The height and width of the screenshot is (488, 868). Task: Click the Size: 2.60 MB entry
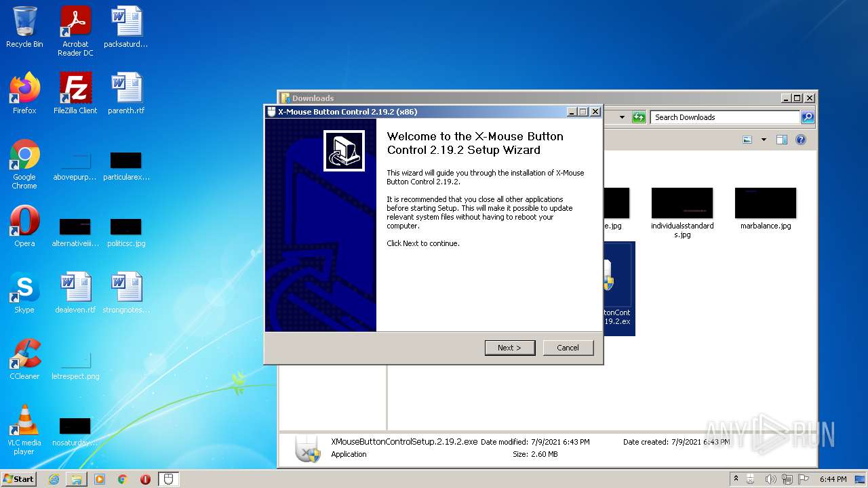click(535, 454)
